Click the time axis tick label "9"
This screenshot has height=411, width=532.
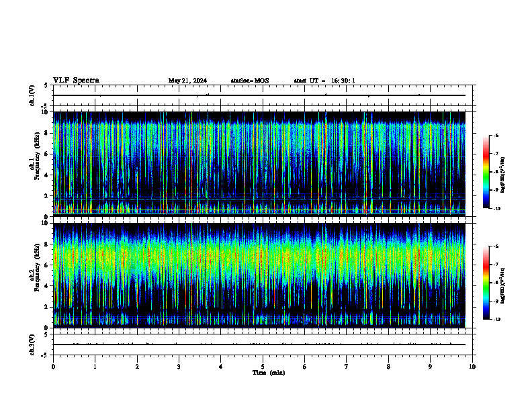(430, 367)
